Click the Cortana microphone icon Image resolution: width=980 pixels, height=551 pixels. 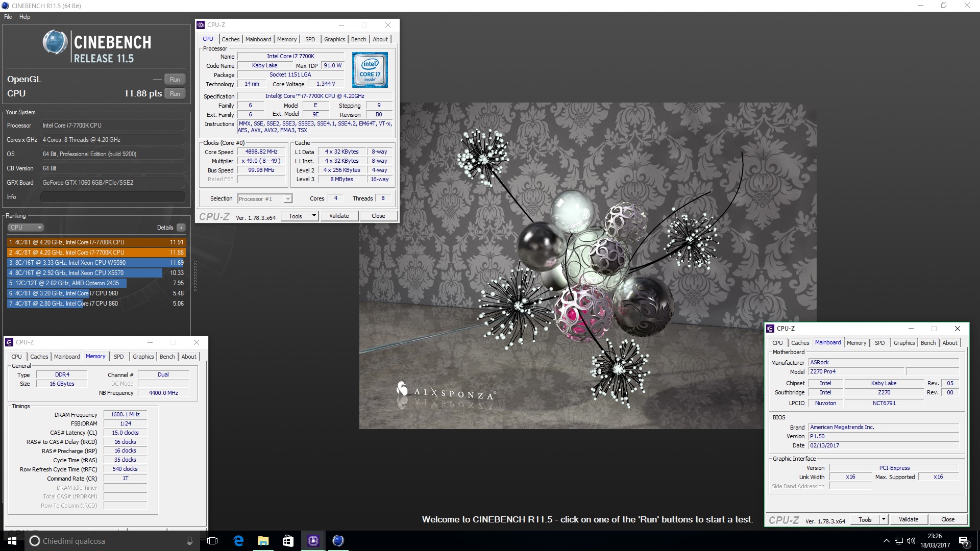[x=189, y=541]
